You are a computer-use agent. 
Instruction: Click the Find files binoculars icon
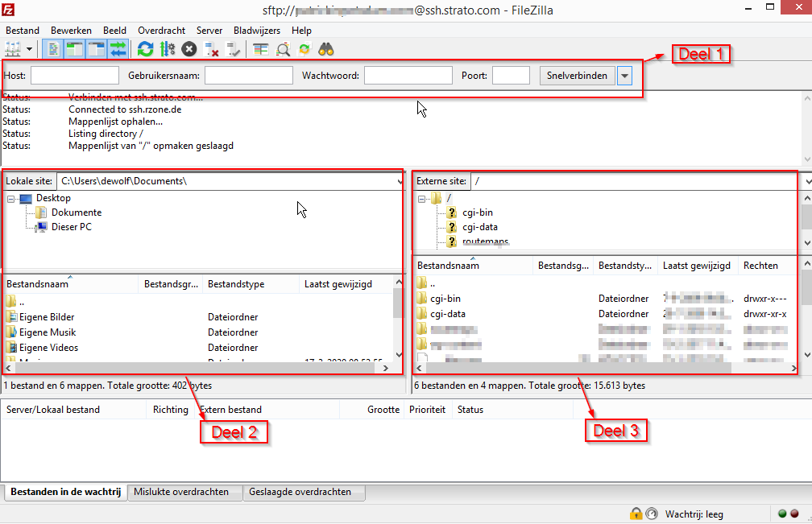tap(325, 49)
